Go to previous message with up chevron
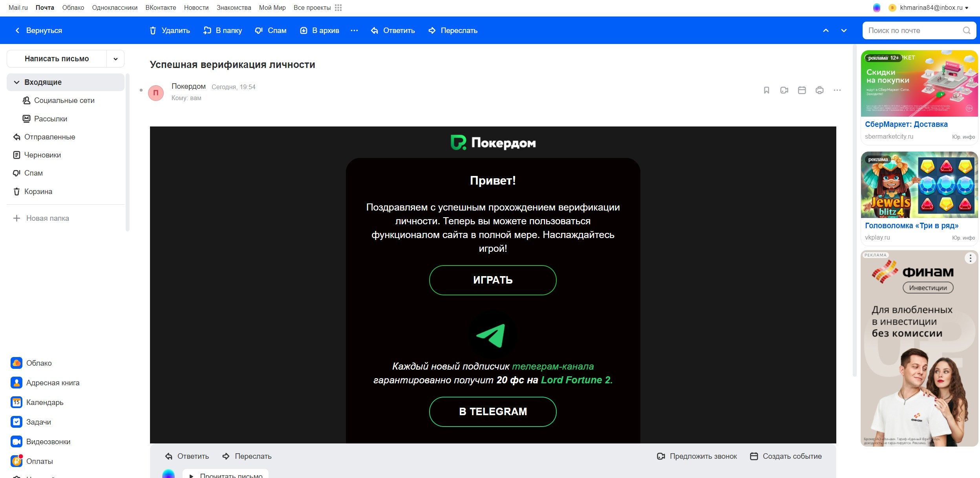This screenshot has height=478, width=980. (826, 30)
